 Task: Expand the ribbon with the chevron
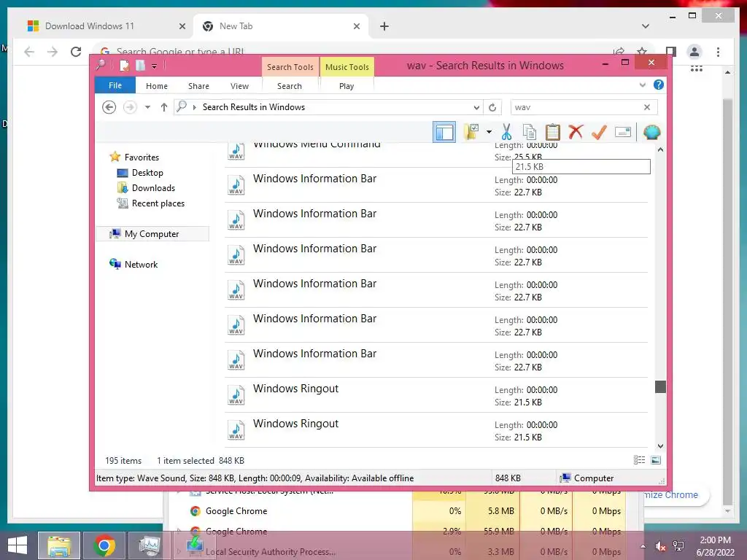point(642,85)
